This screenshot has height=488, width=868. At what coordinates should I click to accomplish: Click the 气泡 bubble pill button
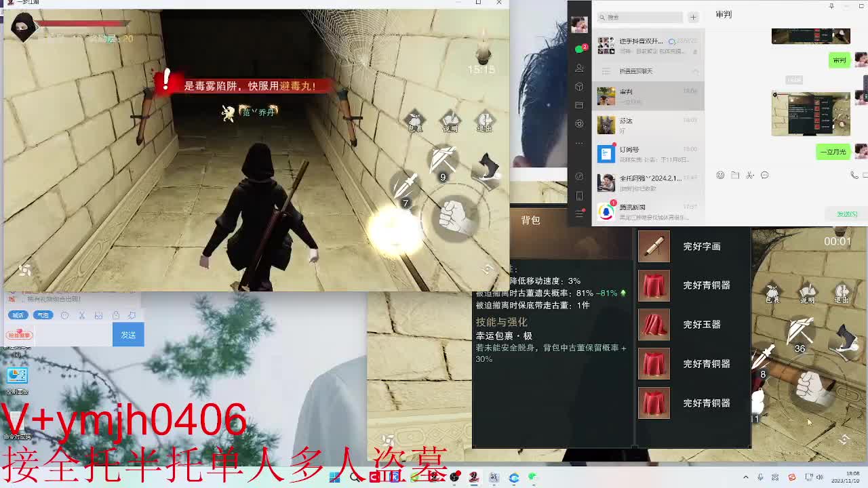[x=43, y=315]
